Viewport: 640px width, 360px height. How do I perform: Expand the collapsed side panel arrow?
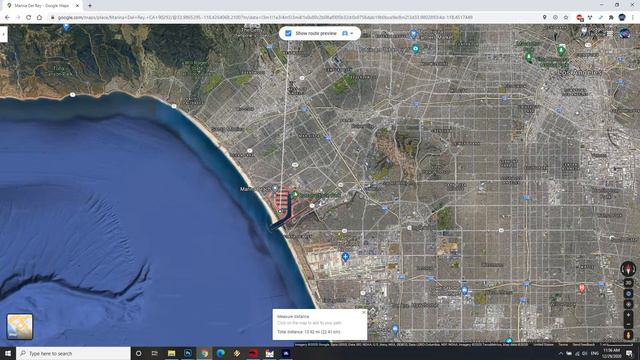click(x=3, y=34)
